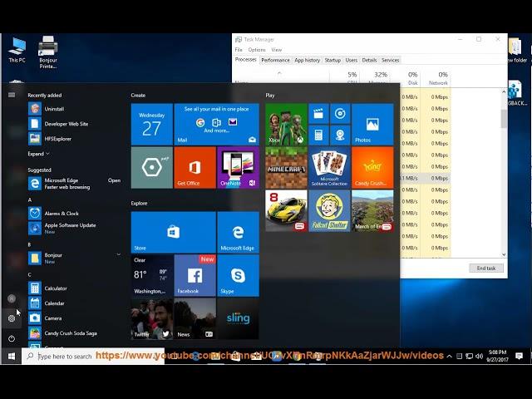532x399 pixels.
Task: Click End task button in Task Manager
Action: pyautogui.click(x=486, y=268)
